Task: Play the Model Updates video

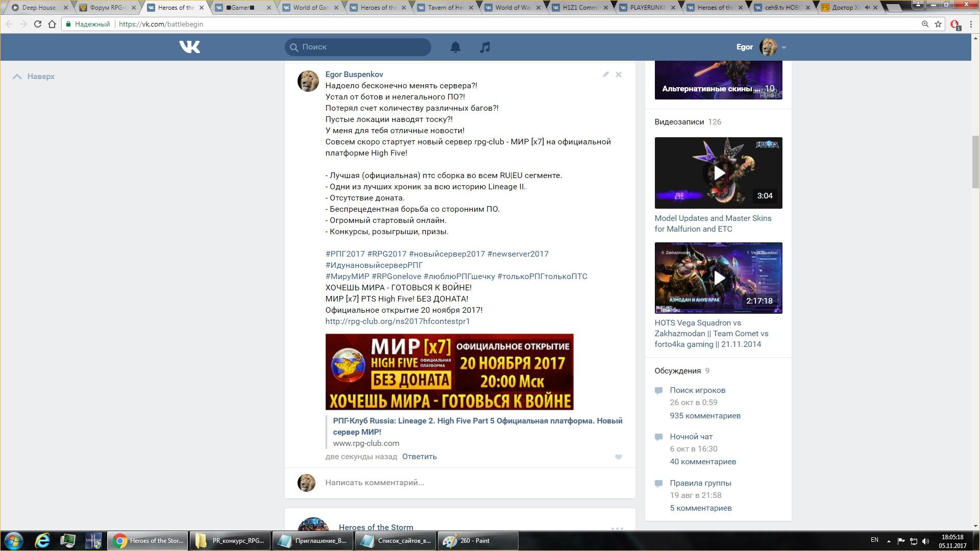Action: click(x=719, y=173)
